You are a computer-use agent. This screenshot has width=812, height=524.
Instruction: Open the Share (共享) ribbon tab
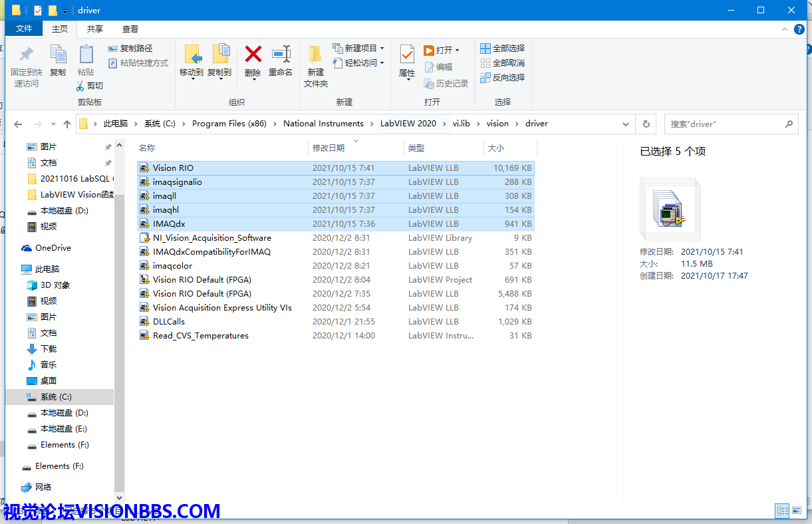(x=95, y=29)
